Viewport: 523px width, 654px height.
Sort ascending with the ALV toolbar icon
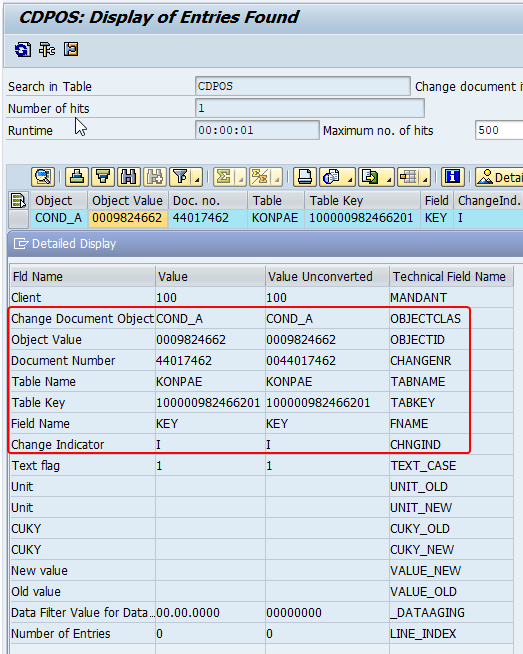(76, 177)
